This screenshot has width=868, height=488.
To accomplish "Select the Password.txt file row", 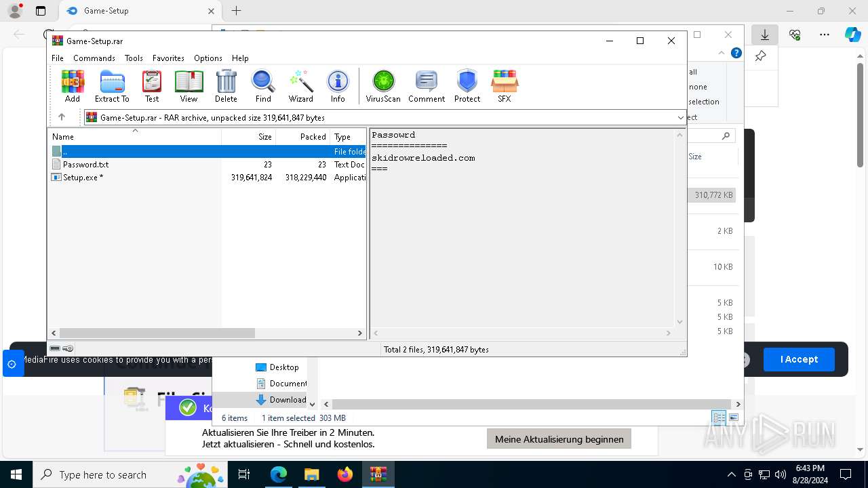I will pos(208,165).
